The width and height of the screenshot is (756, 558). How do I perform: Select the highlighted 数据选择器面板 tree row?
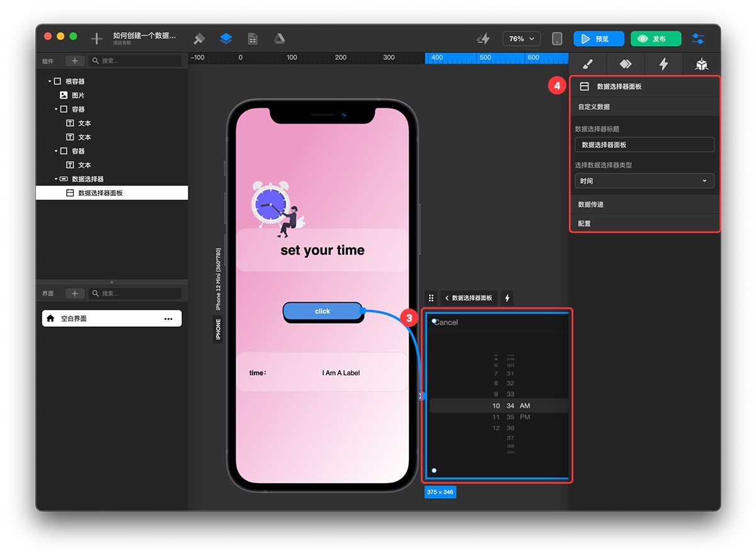(x=112, y=193)
